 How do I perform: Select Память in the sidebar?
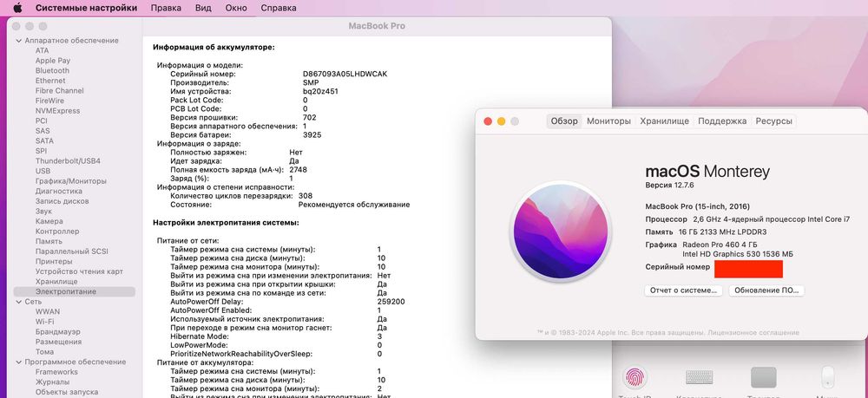coord(49,241)
